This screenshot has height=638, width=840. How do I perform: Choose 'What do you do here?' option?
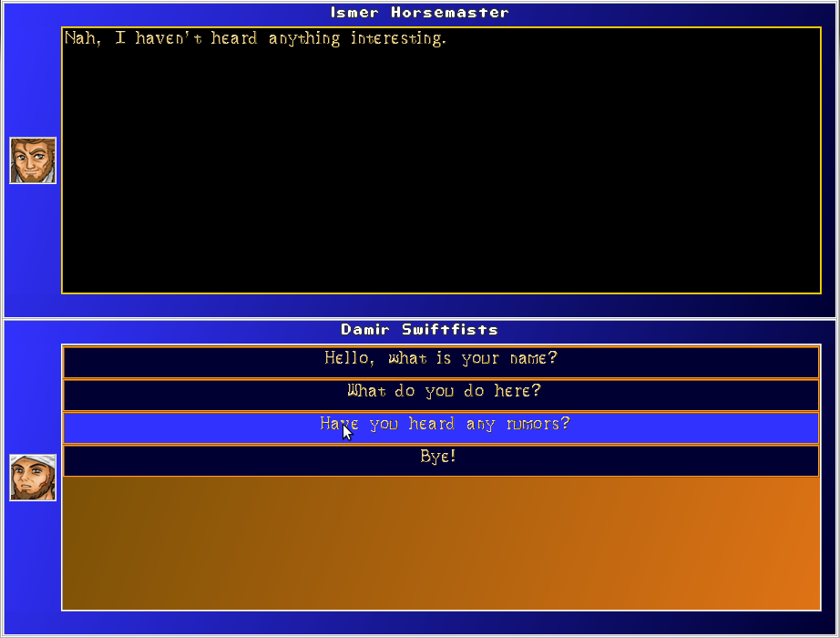pos(441,396)
